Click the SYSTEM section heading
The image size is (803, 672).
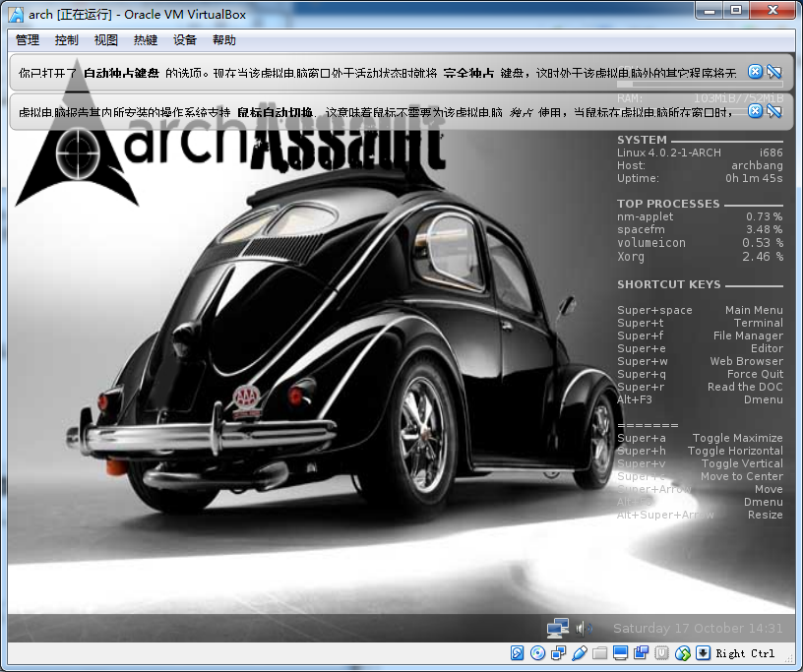pyautogui.click(x=642, y=140)
